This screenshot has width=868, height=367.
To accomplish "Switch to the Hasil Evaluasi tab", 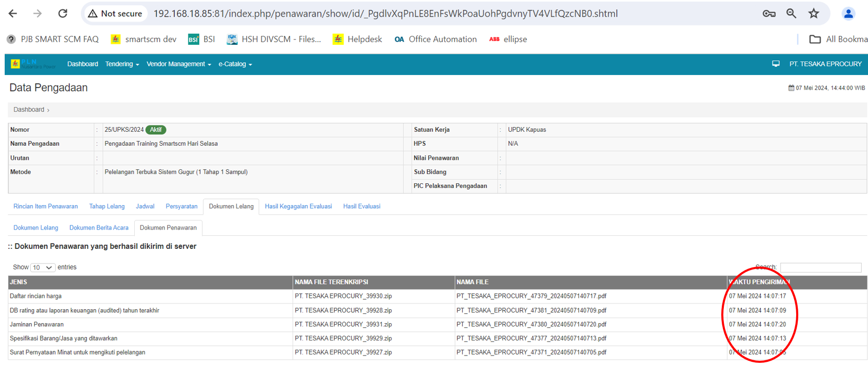I will click(362, 207).
